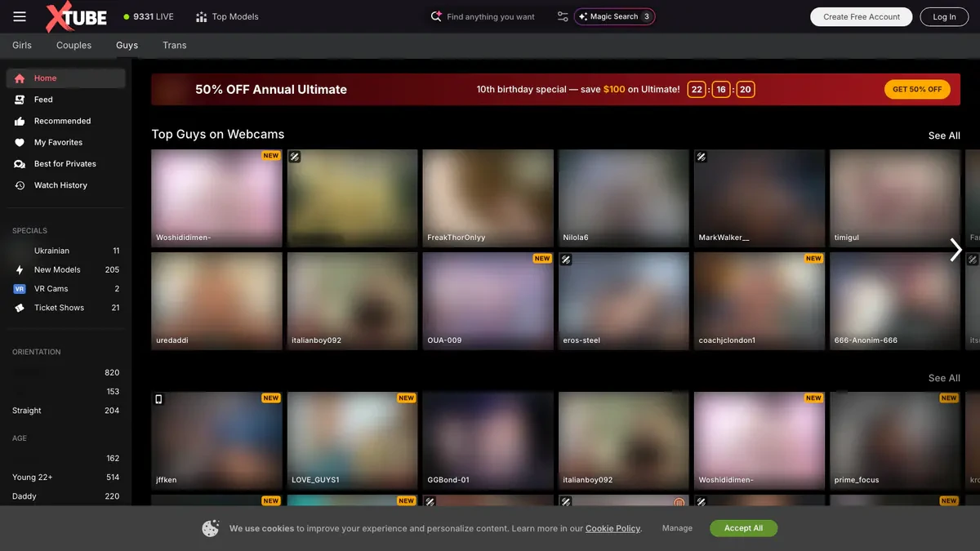This screenshot has width=980, height=551.
Task: Open Home in the sidebar
Action: 66,78
